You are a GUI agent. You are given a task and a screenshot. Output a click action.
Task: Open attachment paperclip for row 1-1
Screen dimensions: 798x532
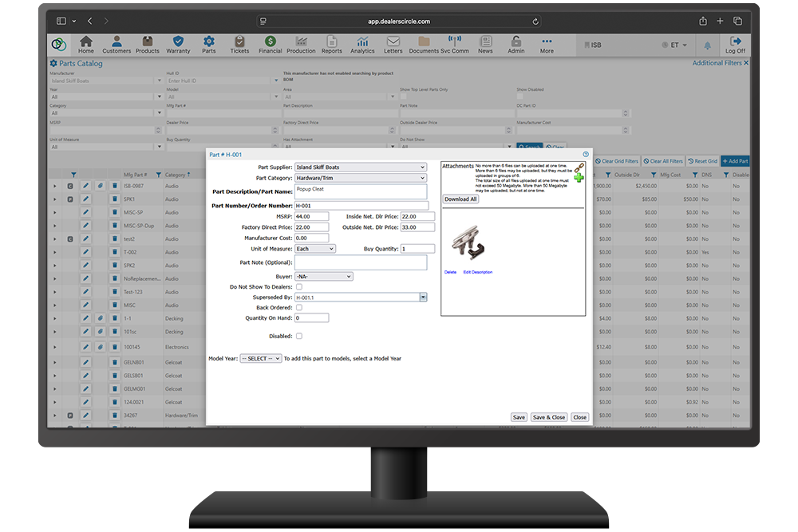tap(101, 318)
